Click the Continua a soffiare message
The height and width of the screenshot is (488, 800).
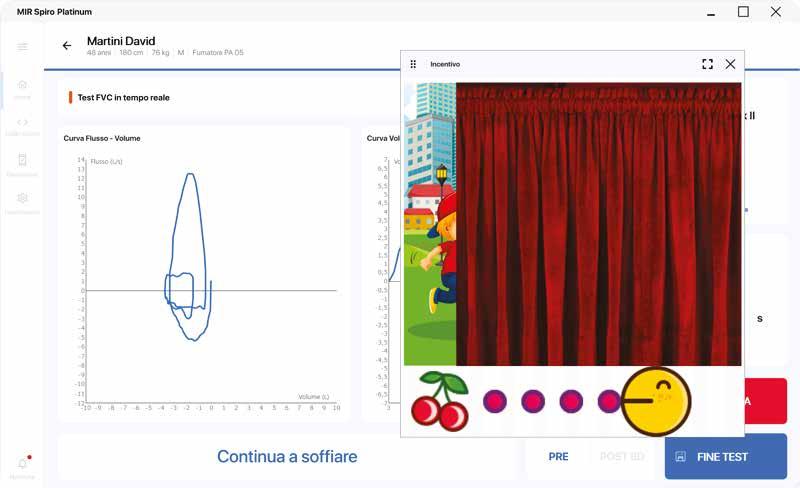tap(287, 457)
